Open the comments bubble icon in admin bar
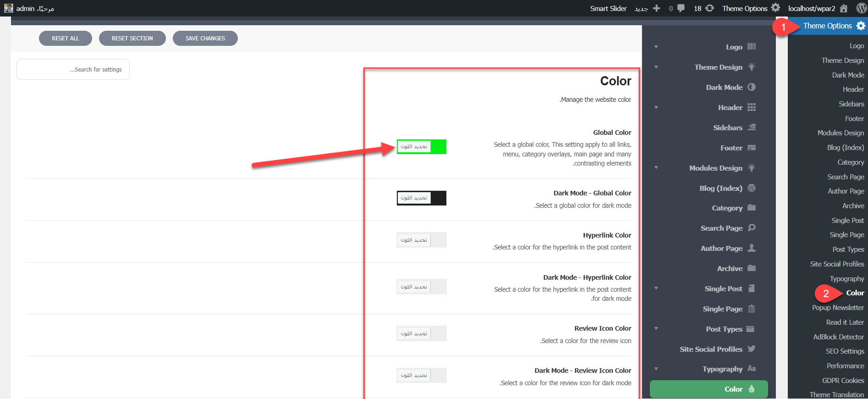 681,8
